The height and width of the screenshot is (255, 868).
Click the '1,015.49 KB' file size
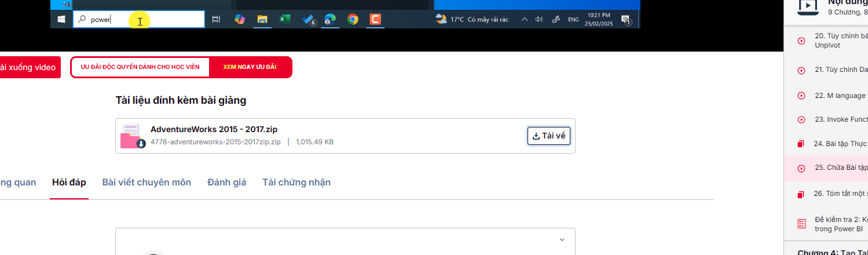coord(314,142)
